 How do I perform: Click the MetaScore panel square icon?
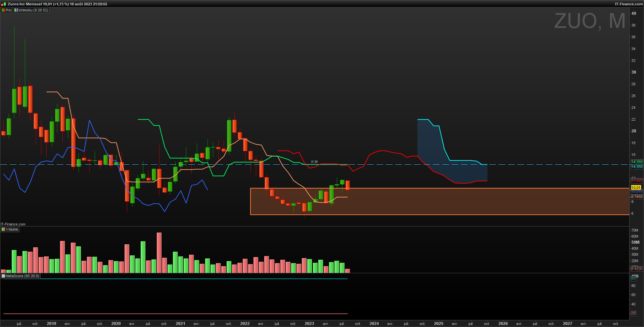pyautogui.click(x=3, y=276)
